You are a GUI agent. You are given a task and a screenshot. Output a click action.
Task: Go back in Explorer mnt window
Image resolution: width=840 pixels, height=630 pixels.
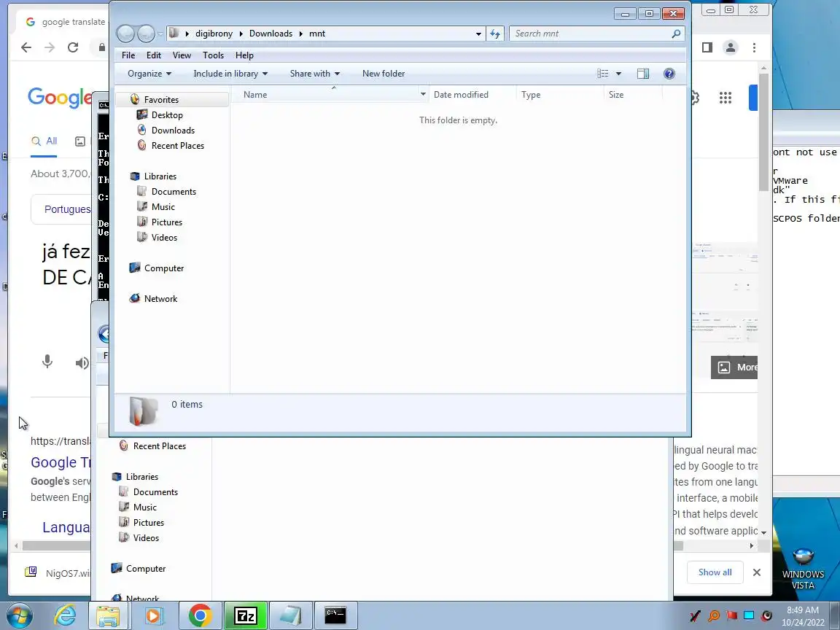(x=125, y=34)
